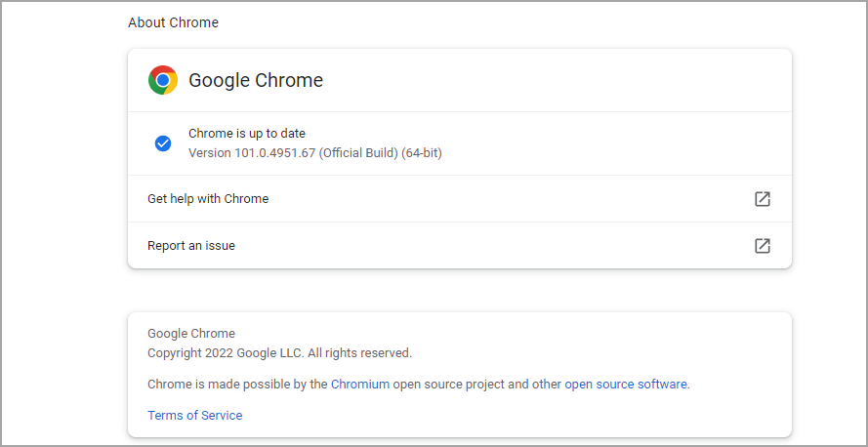Click the blue up-to-date checkmark icon
Viewport: 868px width, 447px height.
(x=163, y=143)
